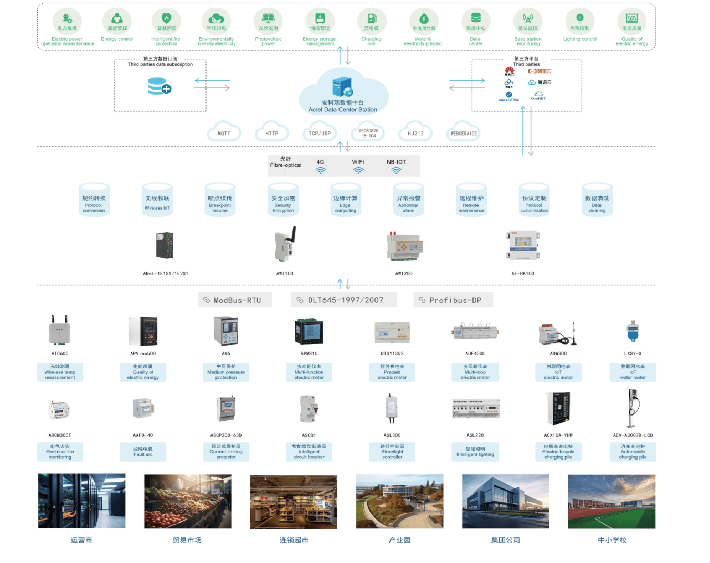Viewport: 710px width, 563px height.
Task: Click the Data cleaning cylinder
Action: (x=597, y=199)
